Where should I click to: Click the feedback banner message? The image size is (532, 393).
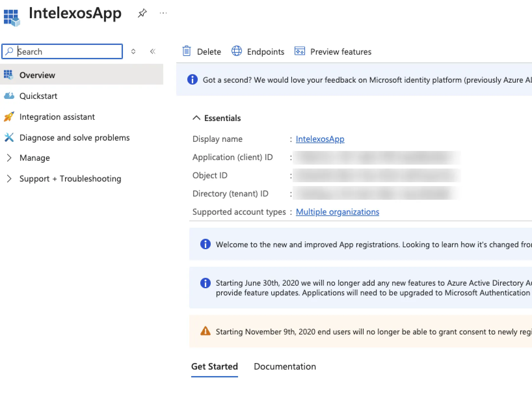[x=367, y=80]
